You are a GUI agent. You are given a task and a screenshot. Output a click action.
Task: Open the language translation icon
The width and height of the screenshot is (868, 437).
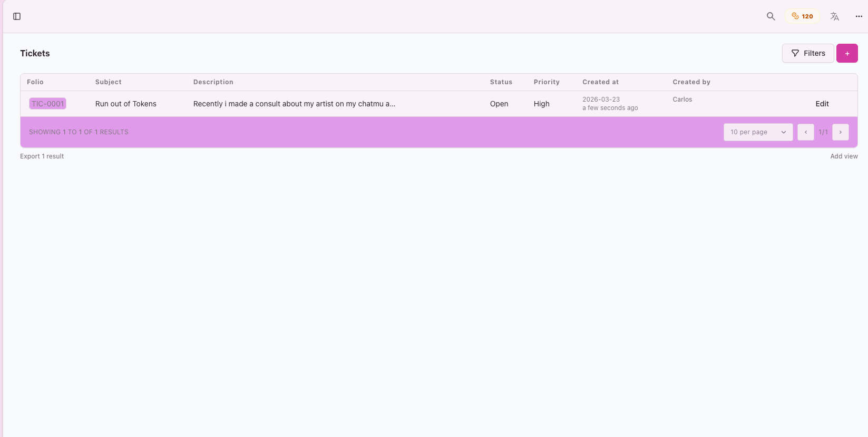point(834,16)
